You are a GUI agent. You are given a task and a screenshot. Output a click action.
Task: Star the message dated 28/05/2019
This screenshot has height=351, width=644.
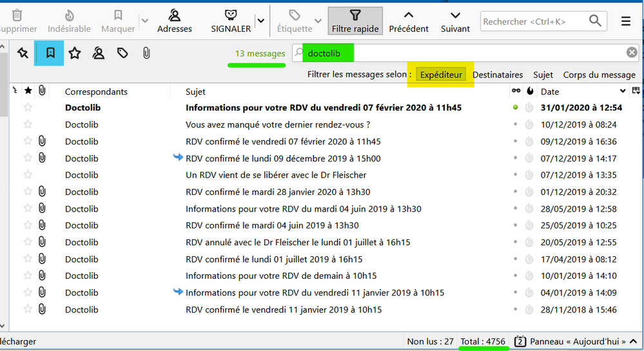click(28, 208)
